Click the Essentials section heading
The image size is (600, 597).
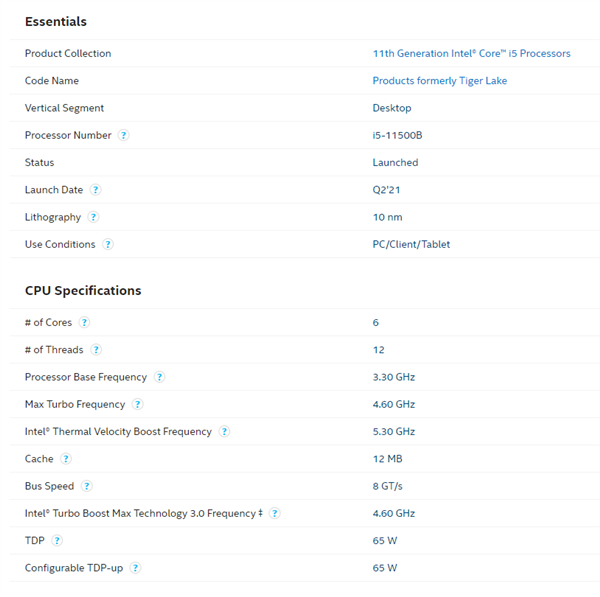click(x=56, y=21)
